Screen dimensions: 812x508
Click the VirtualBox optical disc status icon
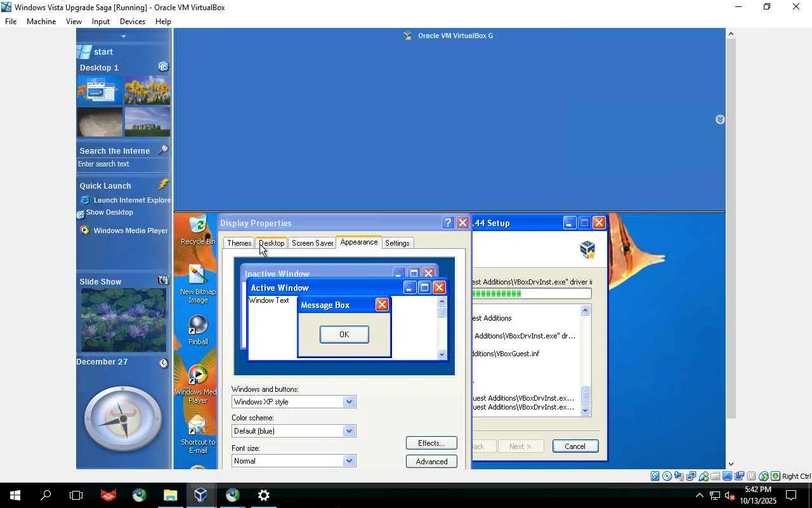tap(667, 476)
